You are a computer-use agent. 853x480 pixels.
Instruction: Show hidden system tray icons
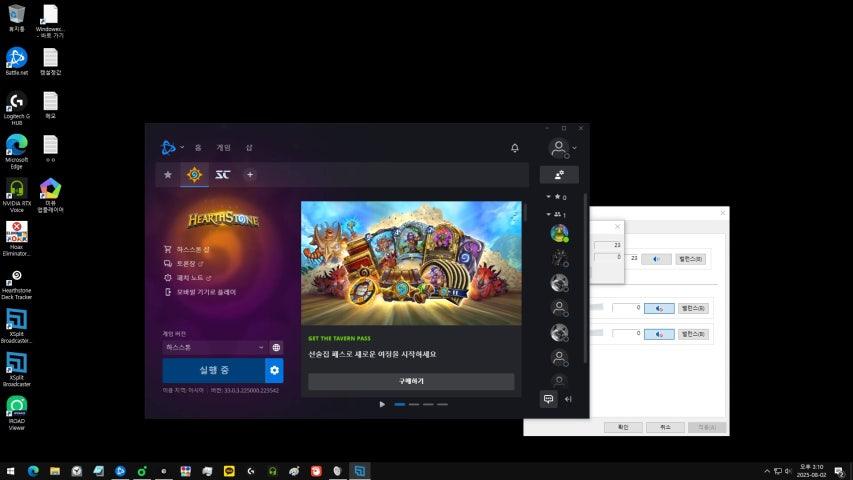pos(767,471)
